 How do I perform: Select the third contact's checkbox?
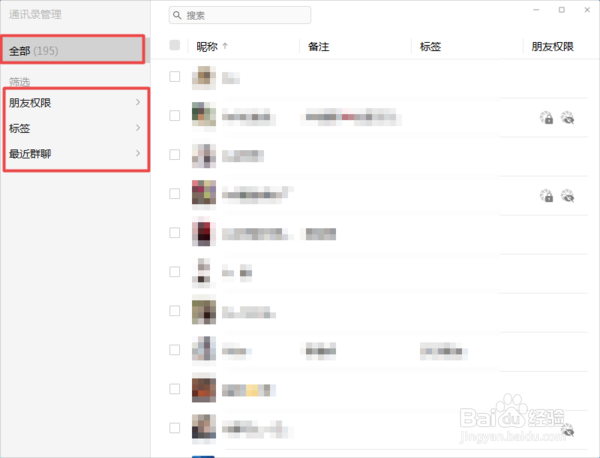tap(174, 155)
